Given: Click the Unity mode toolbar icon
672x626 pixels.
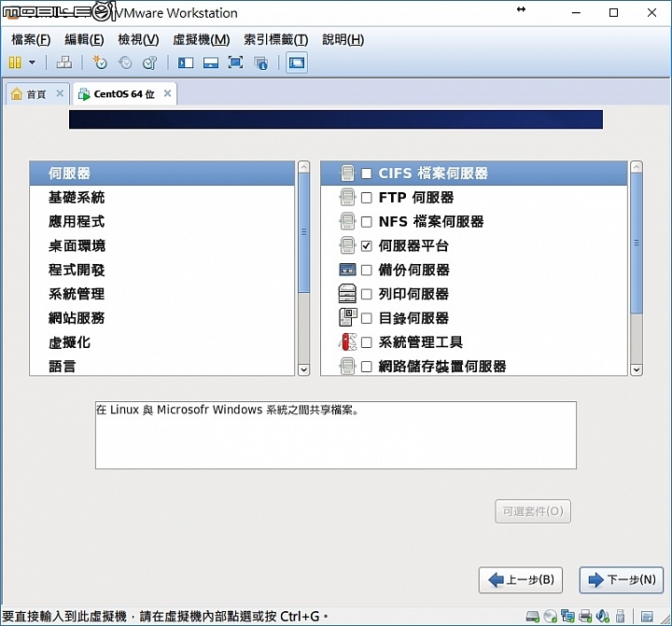Looking at the screenshot, I should (x=261, y=63).
